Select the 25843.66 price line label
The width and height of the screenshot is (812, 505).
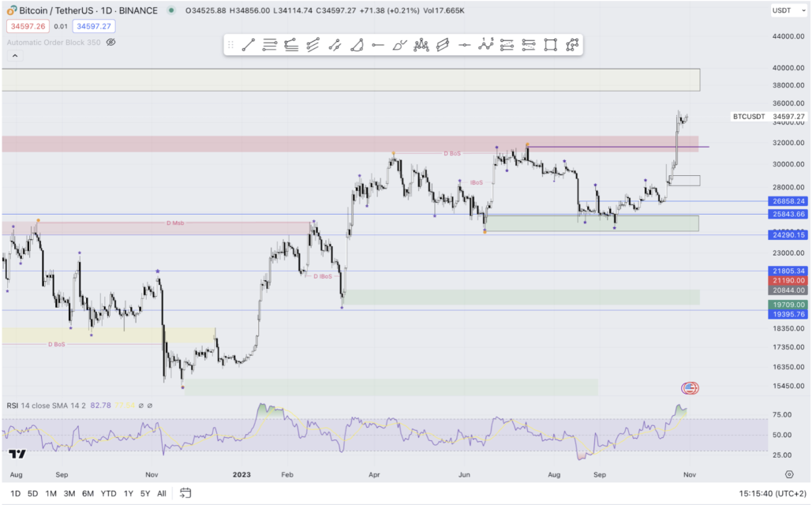tap(788, 214)
